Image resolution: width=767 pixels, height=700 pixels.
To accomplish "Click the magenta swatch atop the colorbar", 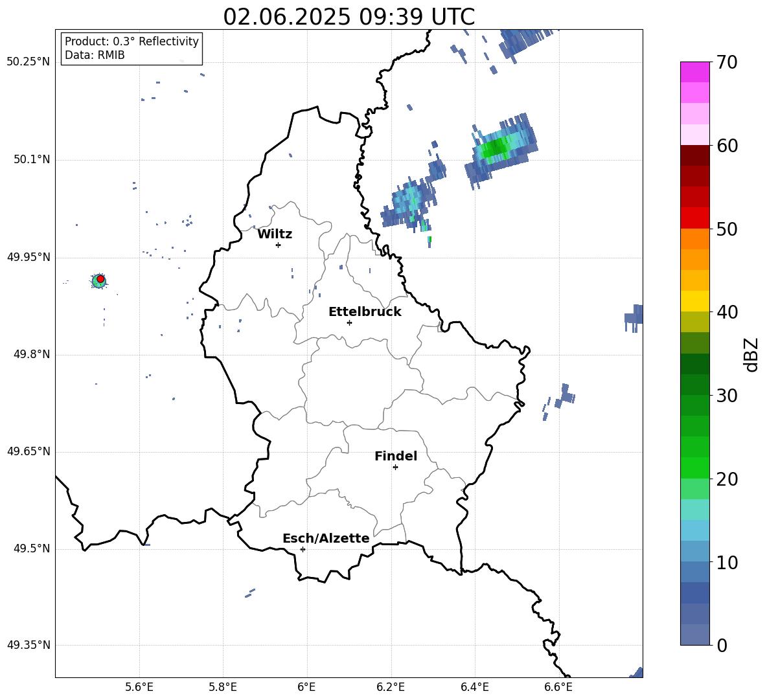I will click(x=694, y=72).
